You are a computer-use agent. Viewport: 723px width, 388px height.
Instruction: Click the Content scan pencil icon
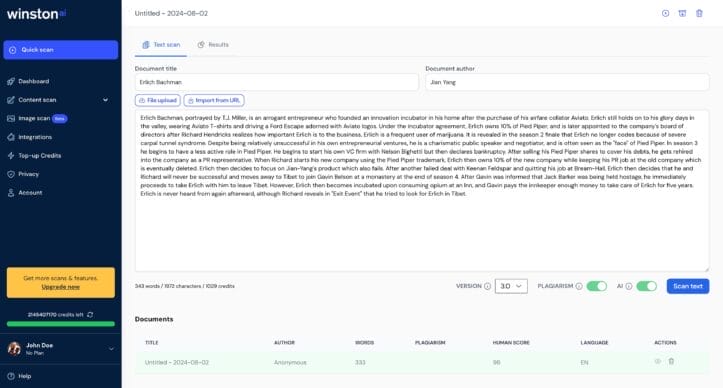[11, 100]
